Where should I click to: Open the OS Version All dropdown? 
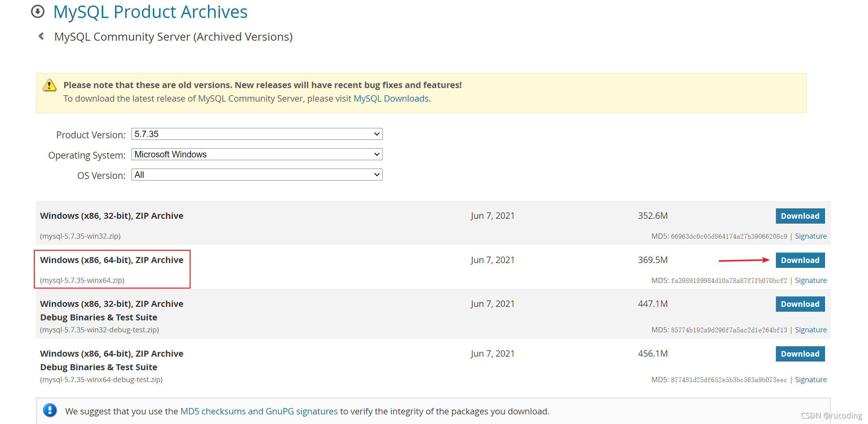coord(257,175)
